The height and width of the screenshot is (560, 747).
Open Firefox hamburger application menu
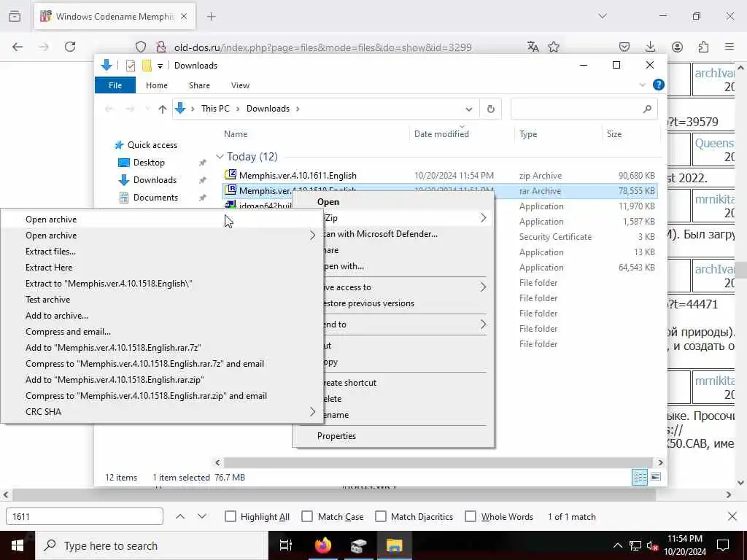[x=729, y=47]
